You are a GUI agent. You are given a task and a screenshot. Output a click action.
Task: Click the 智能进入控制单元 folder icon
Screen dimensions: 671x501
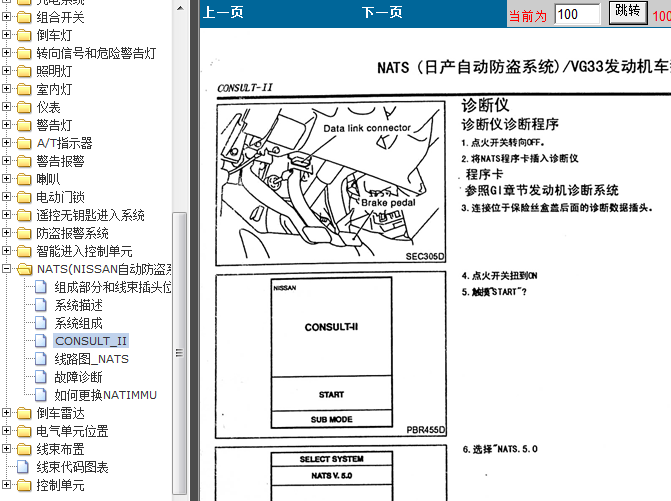click(x=24, y=251)
